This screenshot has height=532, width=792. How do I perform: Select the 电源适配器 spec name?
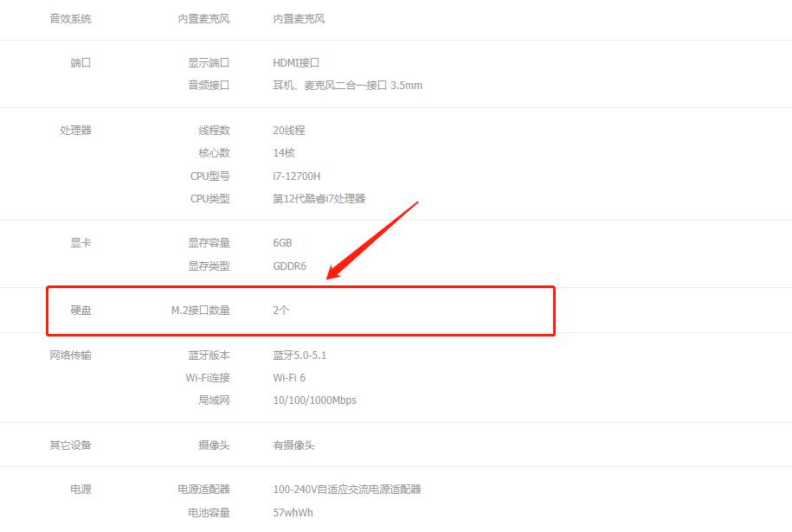pyautogui.click(x=203, y=489)
